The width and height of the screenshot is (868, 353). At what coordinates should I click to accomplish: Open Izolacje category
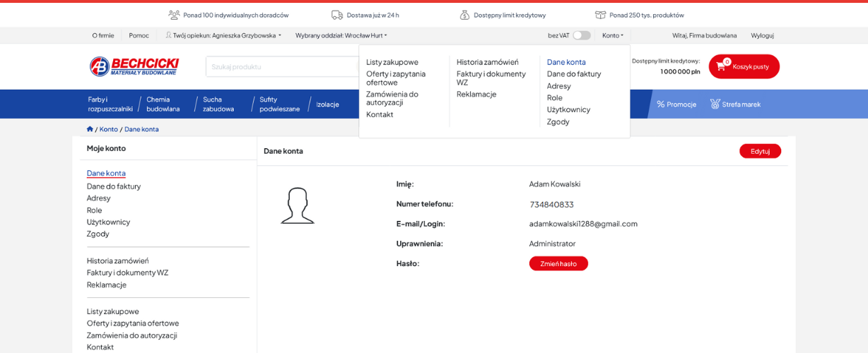pos(327,104)
